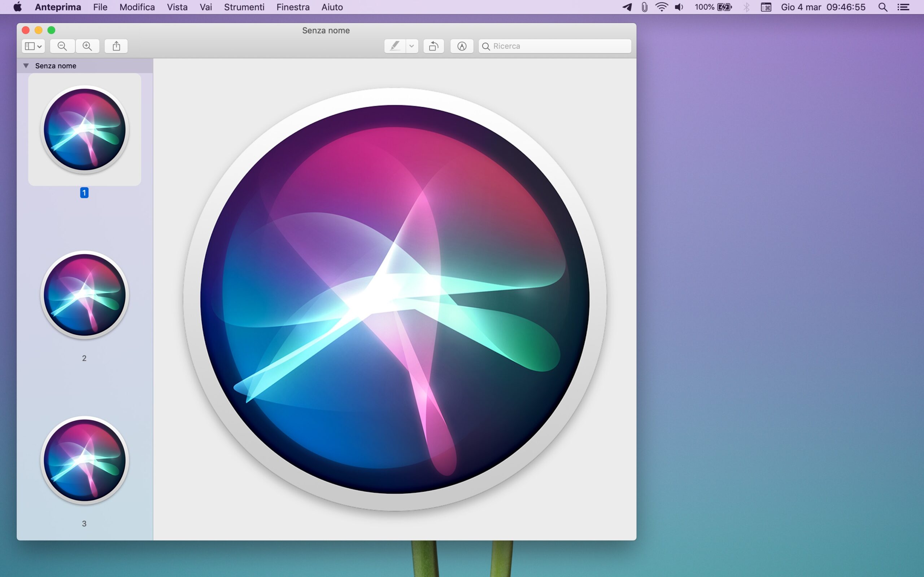Click the zoom in magnifier button
This screenshot has width=924, height=577.
(x=87, y=46)
